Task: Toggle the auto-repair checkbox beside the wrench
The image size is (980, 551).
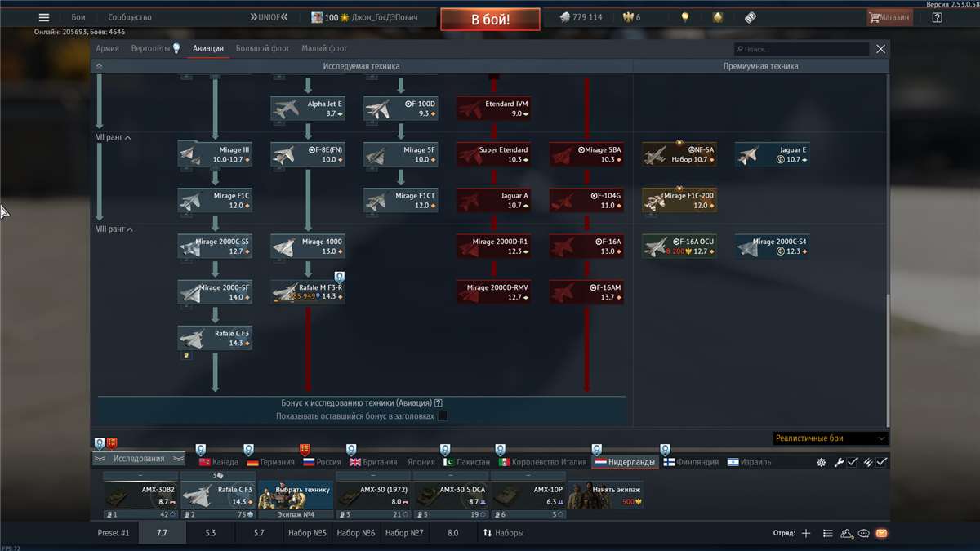Action: point(853,462)
